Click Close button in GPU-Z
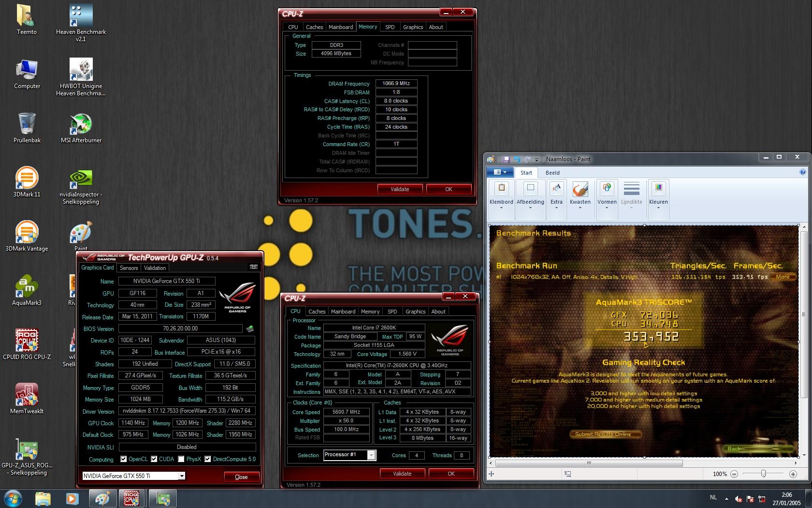The height and width of the screenshot is (508, 812). 241,477
